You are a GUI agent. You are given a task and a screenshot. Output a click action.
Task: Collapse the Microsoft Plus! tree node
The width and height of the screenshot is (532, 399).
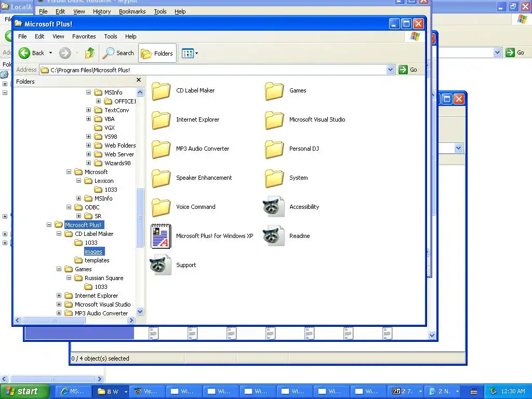pos(49,225)
